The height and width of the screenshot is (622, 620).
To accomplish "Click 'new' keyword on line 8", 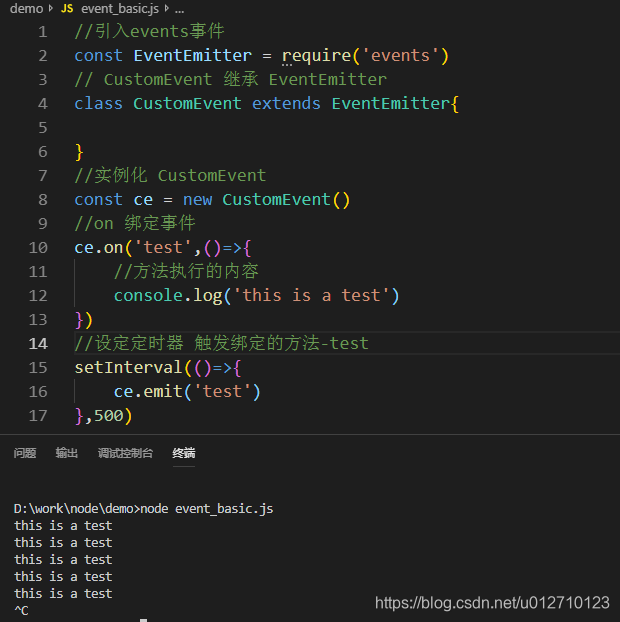I will coord(197,200).
